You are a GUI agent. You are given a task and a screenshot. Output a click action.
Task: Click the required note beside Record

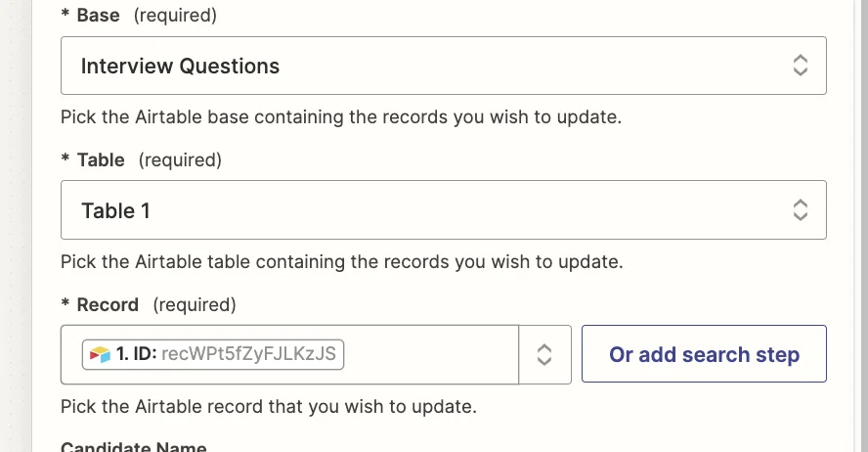coord(195,304)
